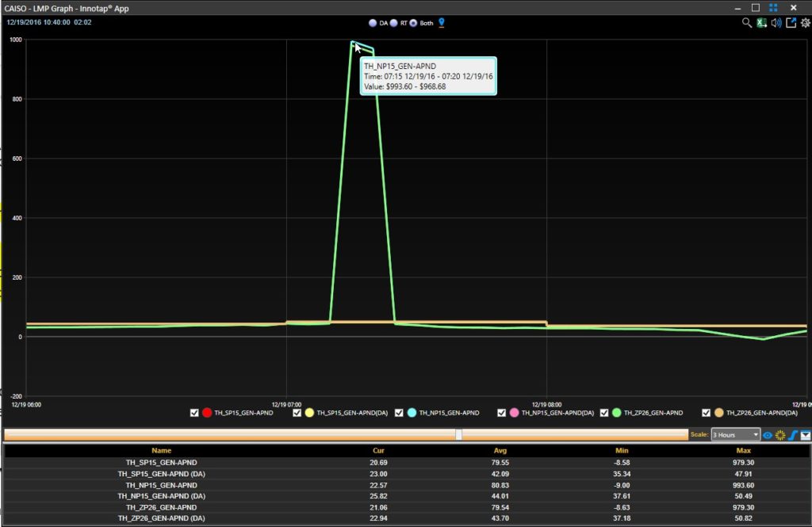The image size is (812, 527).
Task: Click the blue location pin icon
Action: coord(441,23)
